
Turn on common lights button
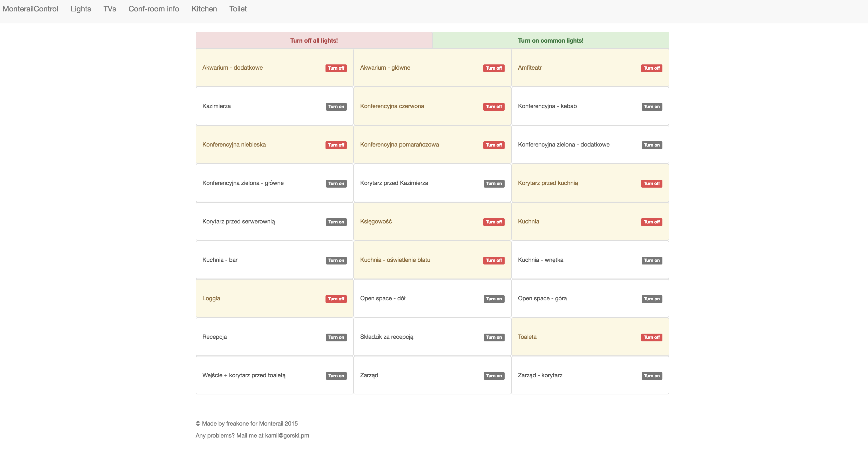[x=551, y=41]
